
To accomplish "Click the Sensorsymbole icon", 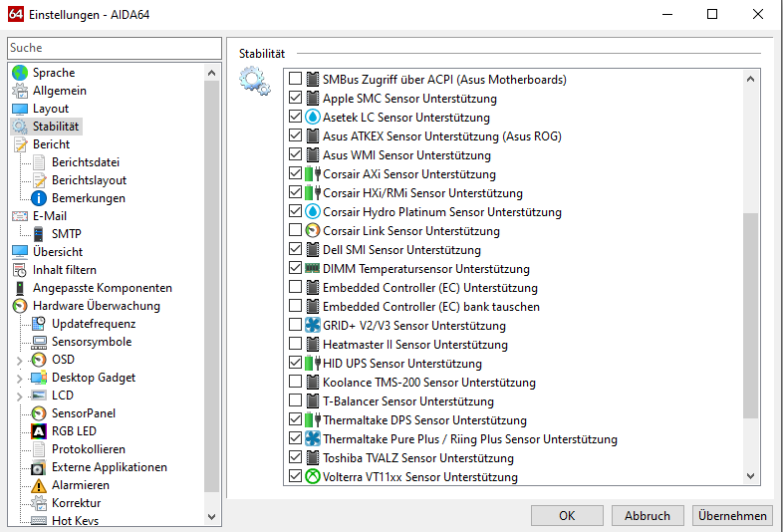I will tap(39, 342).
